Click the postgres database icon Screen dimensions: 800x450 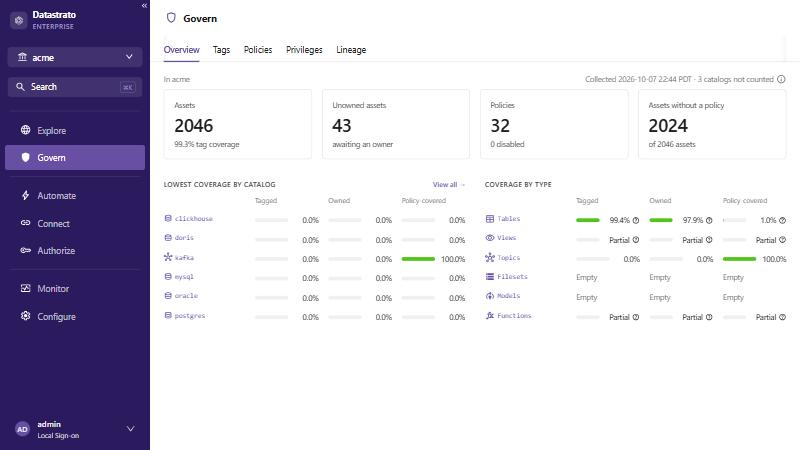click(168, 315)
